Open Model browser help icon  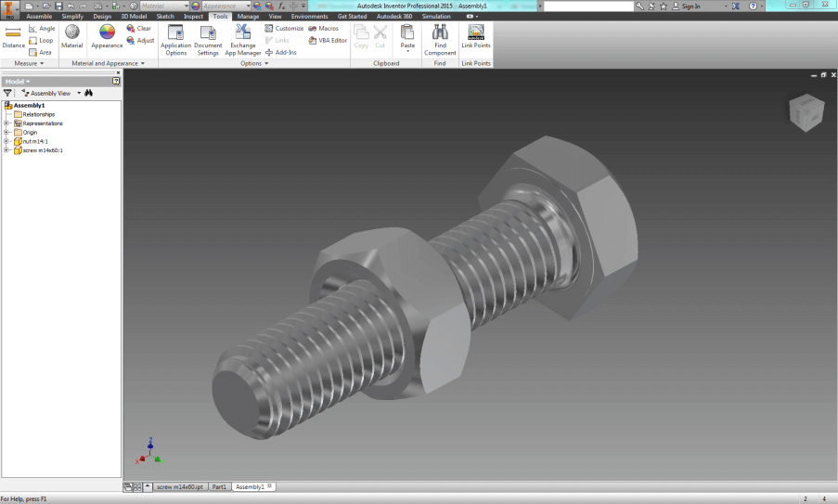(x=116, y=82)
